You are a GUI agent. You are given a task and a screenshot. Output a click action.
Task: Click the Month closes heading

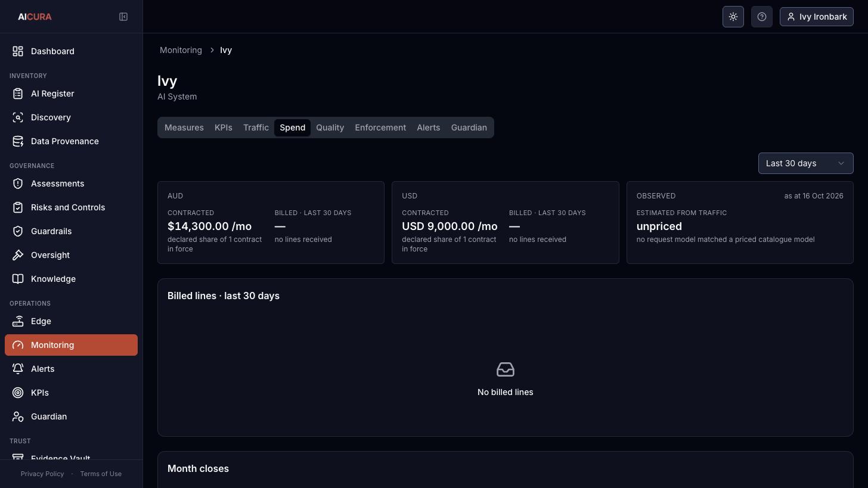[x=198, y=469]
